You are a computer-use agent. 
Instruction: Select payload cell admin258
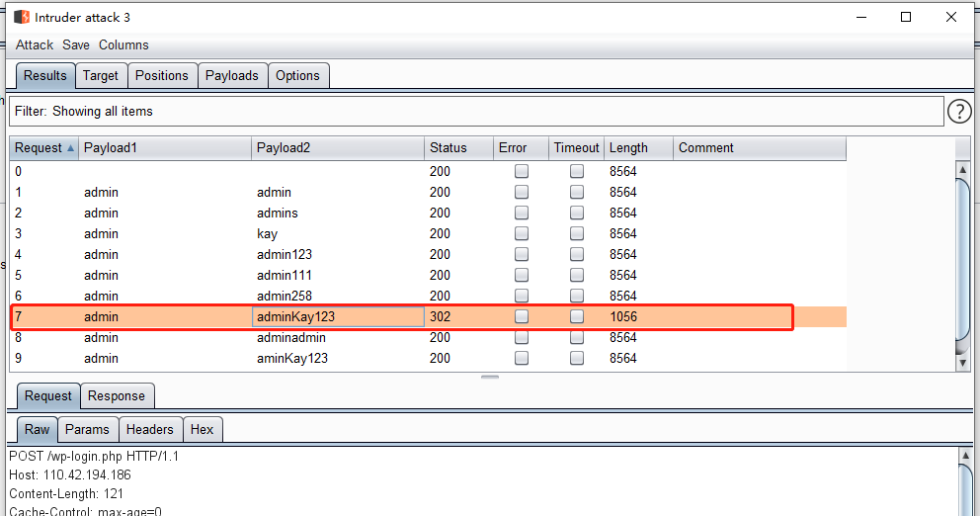tap(338, 296)
